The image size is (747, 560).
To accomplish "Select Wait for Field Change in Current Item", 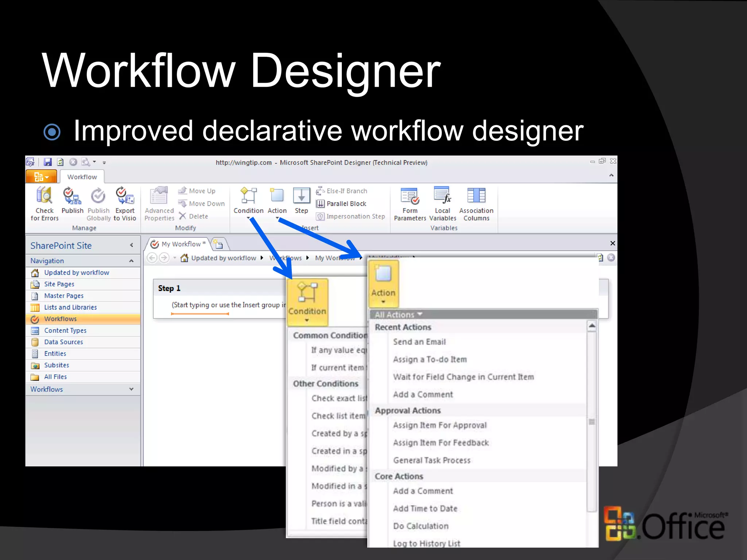I will (x=463, y=377).
